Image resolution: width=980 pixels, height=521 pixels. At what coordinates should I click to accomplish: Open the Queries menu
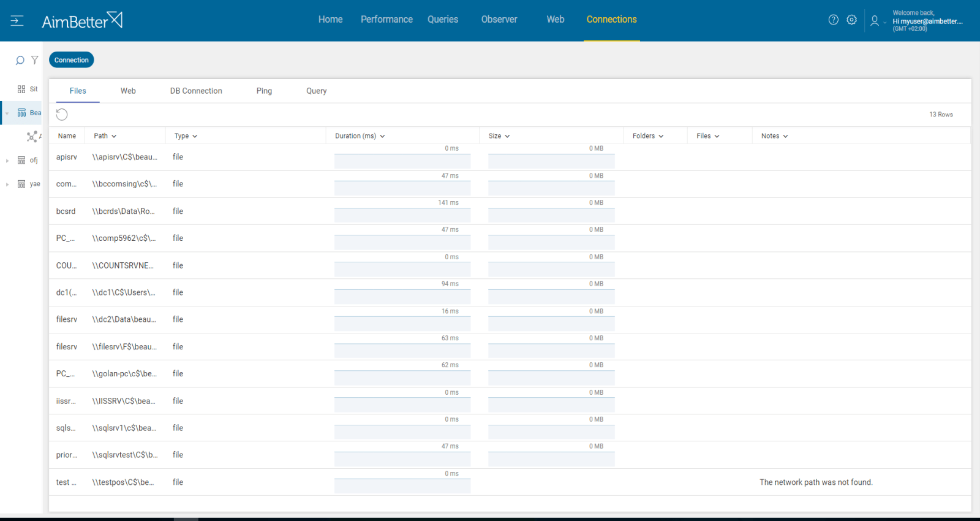(x=443, y=20)
